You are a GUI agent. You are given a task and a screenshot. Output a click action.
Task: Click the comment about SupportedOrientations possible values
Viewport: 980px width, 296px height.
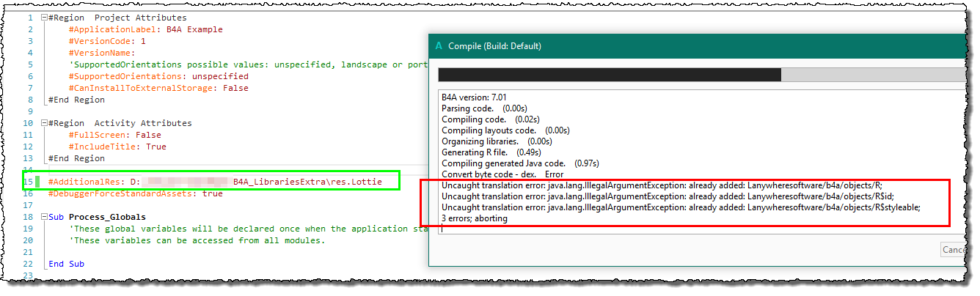248,64
